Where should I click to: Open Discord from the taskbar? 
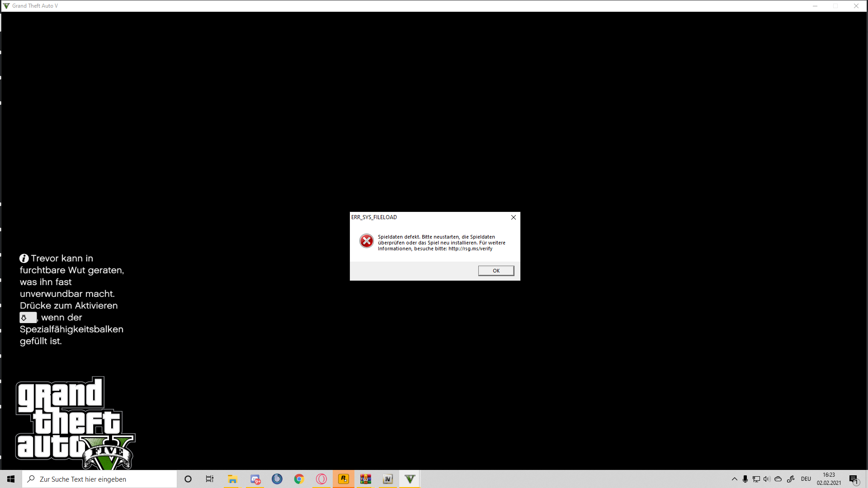click(x=255, y=479)
